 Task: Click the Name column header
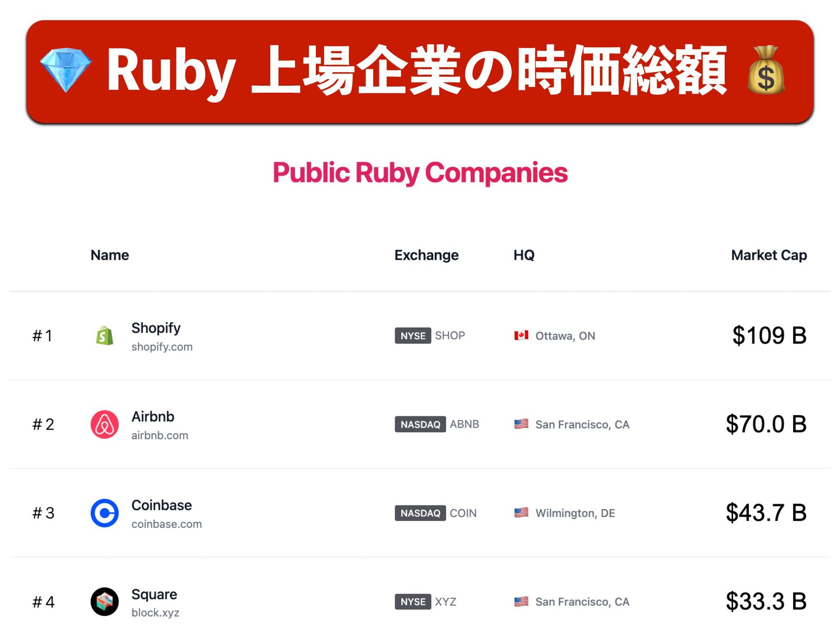click(x=110, y=255)
